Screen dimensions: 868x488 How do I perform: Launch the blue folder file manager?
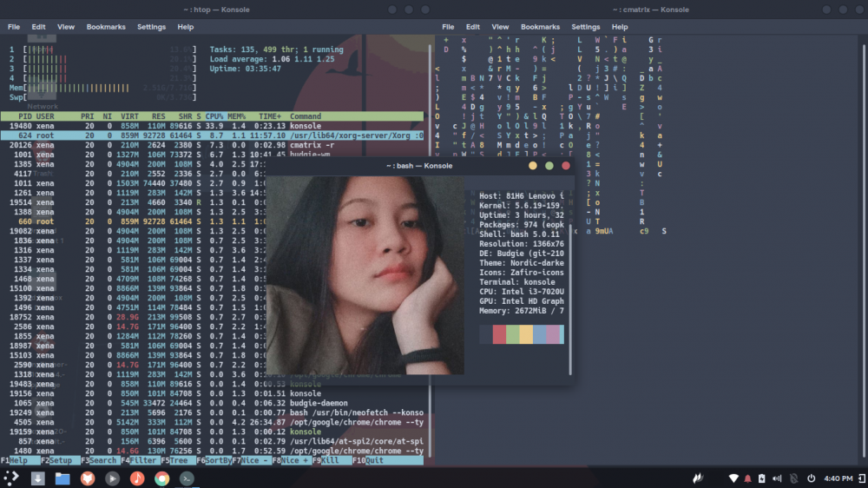coord(62,478)
